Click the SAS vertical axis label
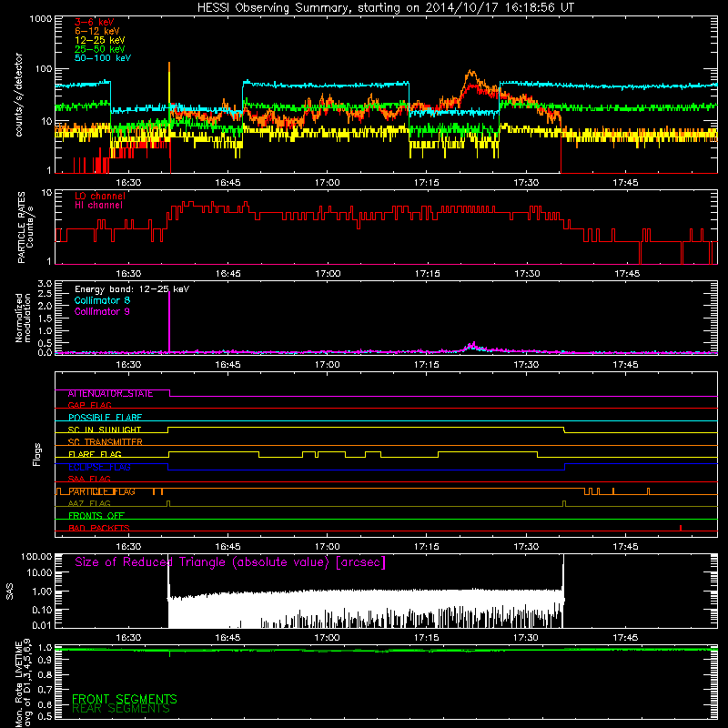 pyautogui.click(x=9, y=591)
